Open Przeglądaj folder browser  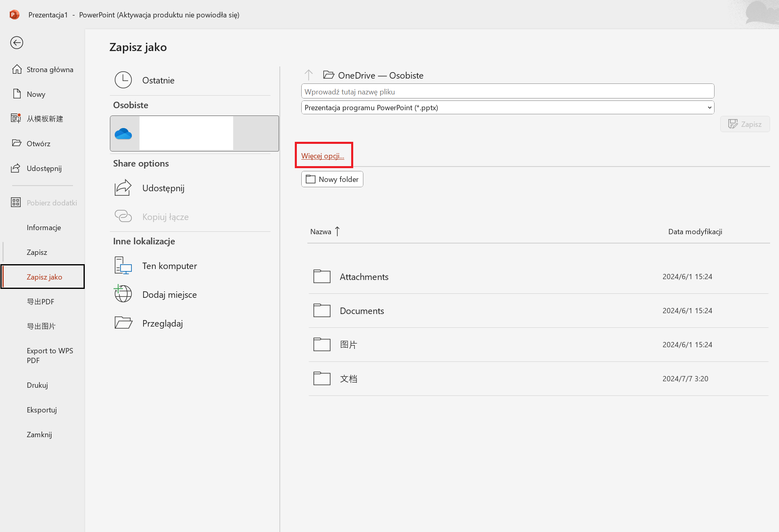pos(162,323)
